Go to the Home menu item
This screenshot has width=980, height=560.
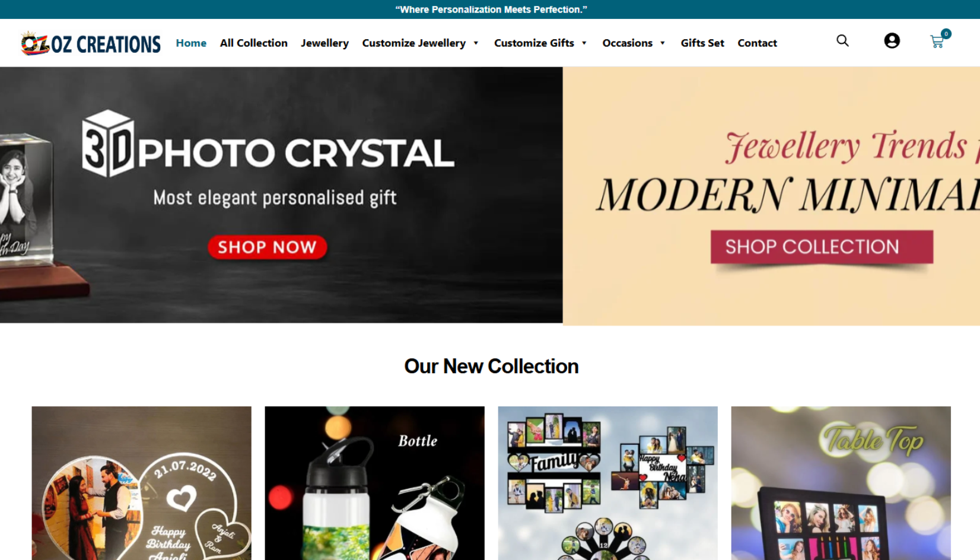(191, 43)
